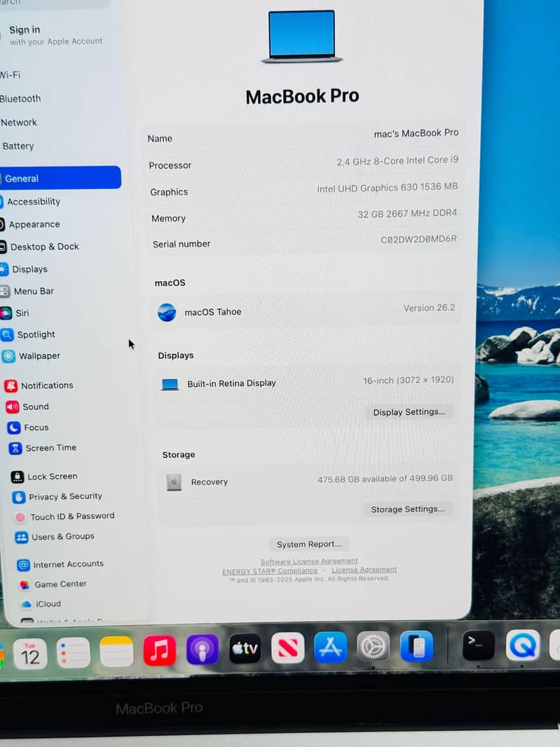
Task: Open Touch ID & Password settings
Action: pos(64,516)
